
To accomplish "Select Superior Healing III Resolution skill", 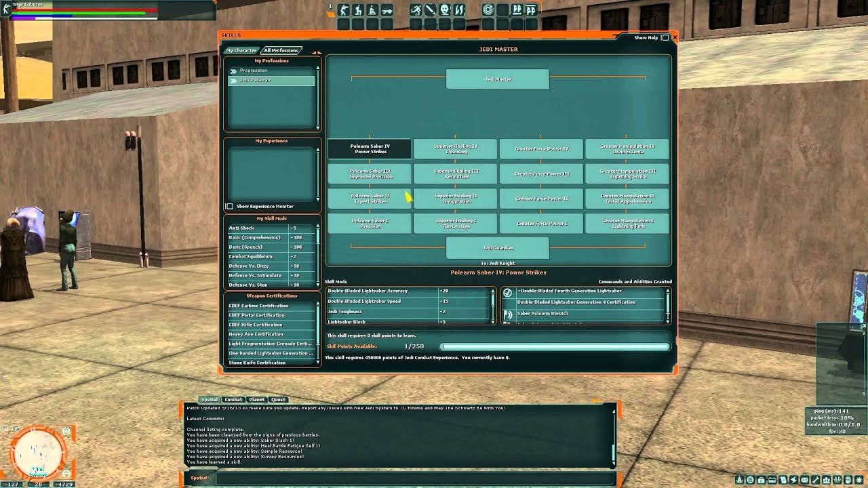I will 456,174.
